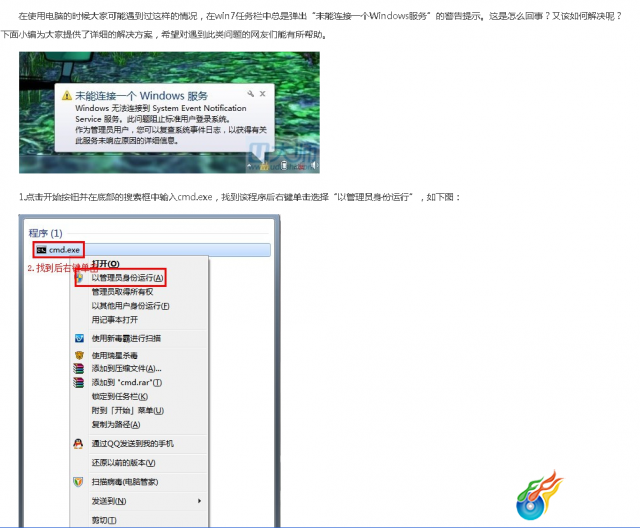Click the QQ penguin icon
This screenshot has height=528, width=640.
pos(78,444)
